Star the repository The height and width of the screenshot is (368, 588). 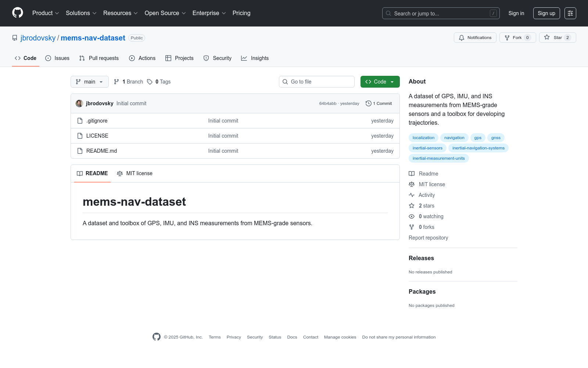557,38
